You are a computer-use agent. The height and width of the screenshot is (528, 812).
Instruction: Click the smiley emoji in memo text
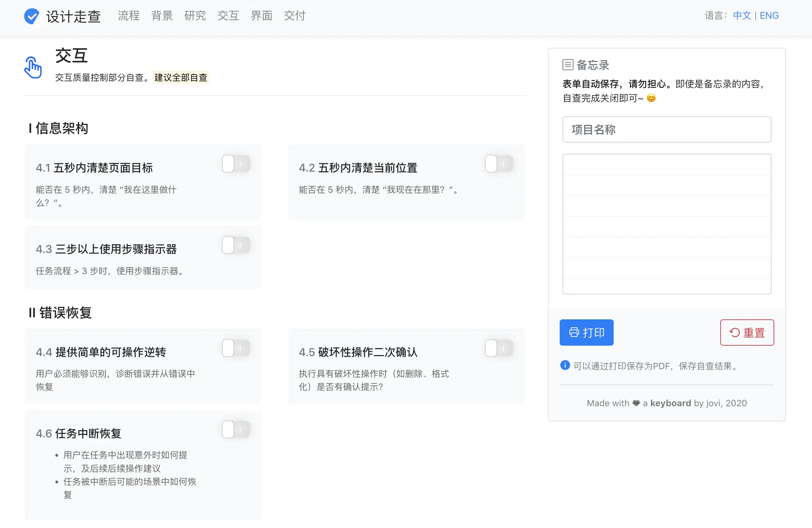pyautogui.click(x=651, y=98)
